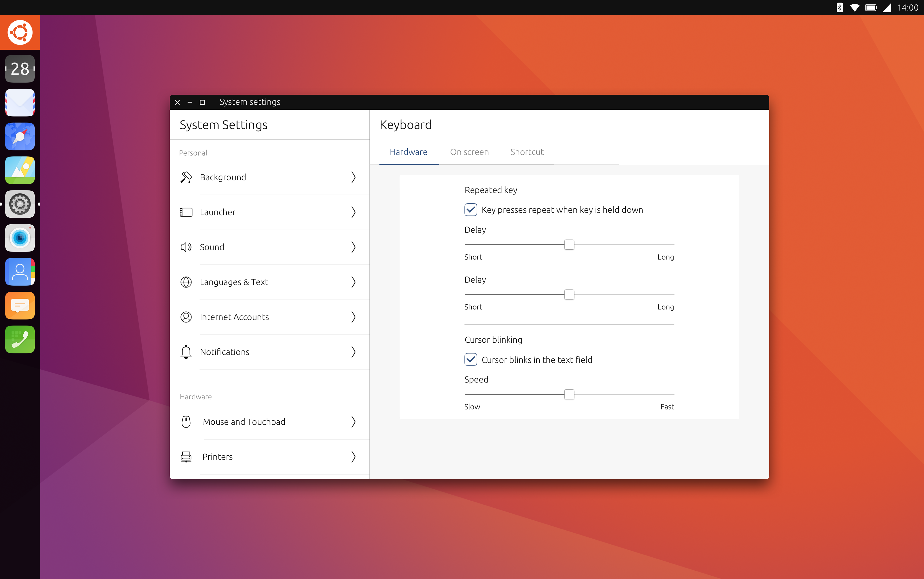Screen dimensions: 924x579
Task: Click the Bluetooth indicator in top panel
Action: click(839, 8)
